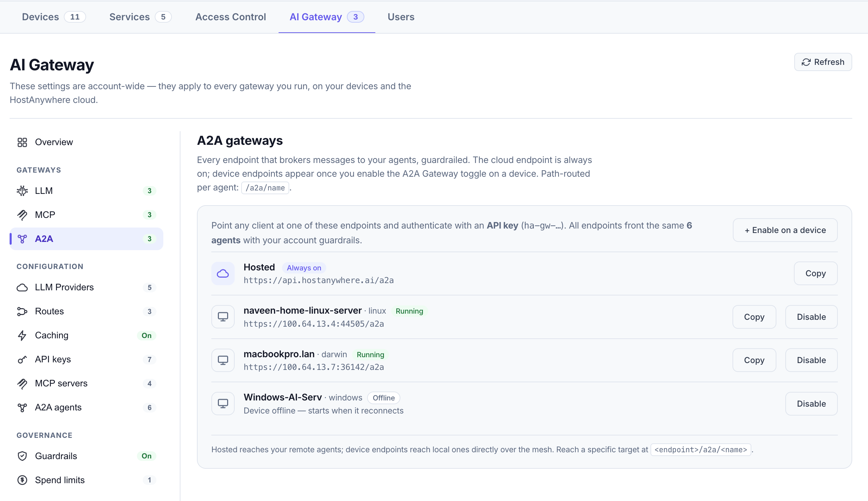Click the Guardrails shield icon
The height and width of the screenshot is (501, 868).
[x=22, y=456]
